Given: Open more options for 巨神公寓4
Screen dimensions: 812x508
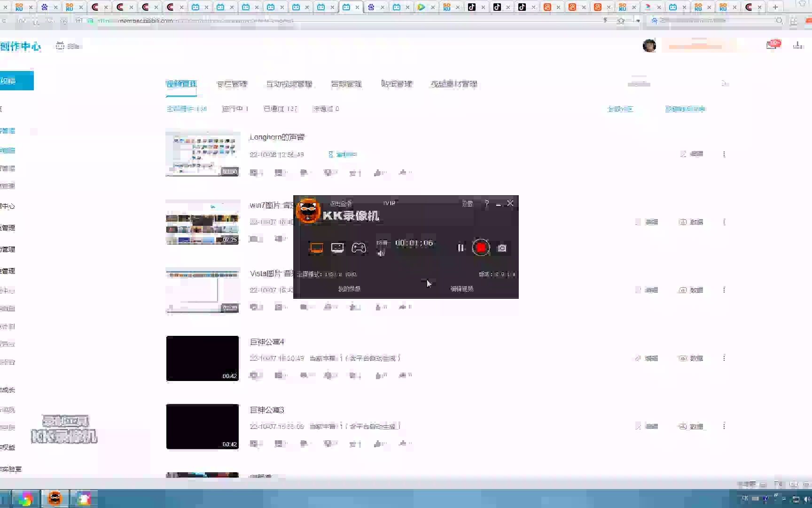Looking at the screenshot, I should pos(724,358).
